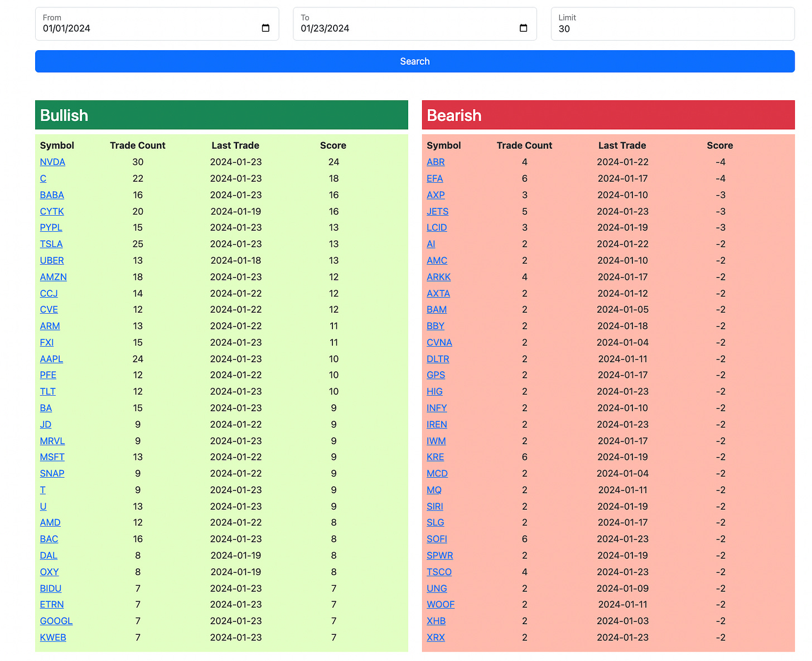The image size is (812, 661).
Task: Open the CVNA ticker link
Action: (439, 343)
